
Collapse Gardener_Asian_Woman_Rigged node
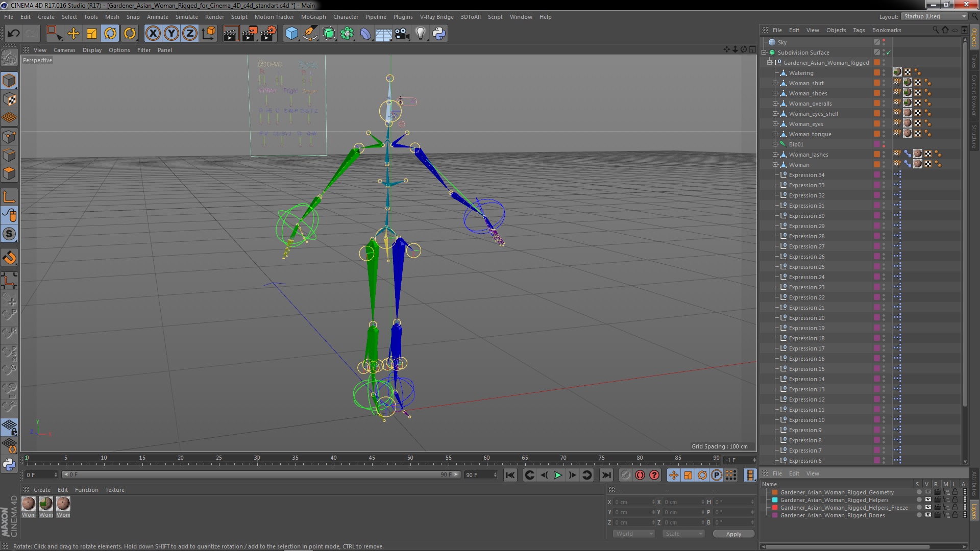(770, 63)
